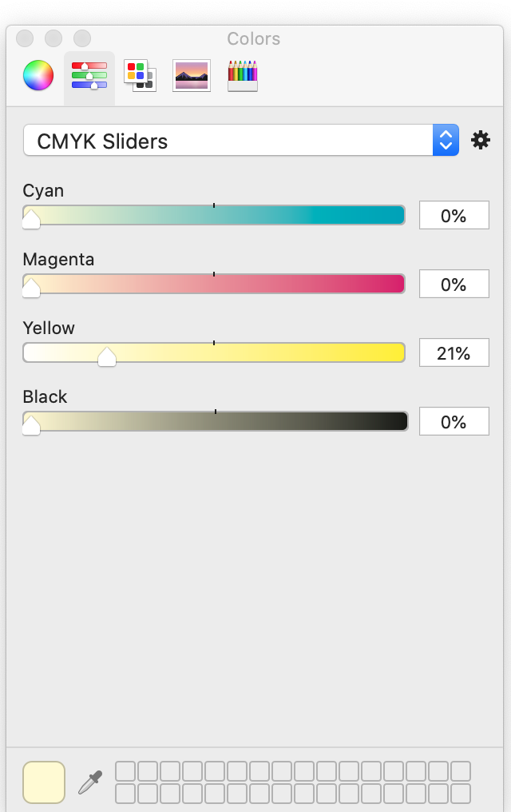Click the gear settings icon
This screenshot has height=812, width=511.
tap(481, 141)
